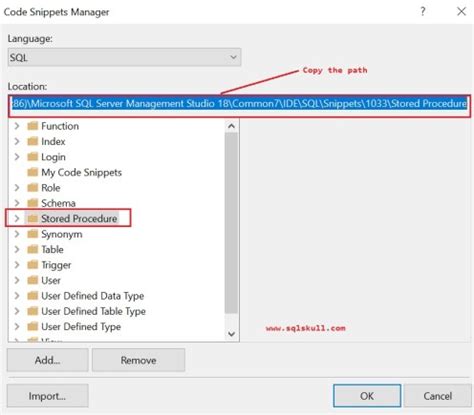Screen dimensions: 474x415
Task: Expand the User Defined Table Type chevron
Action: 17,311
